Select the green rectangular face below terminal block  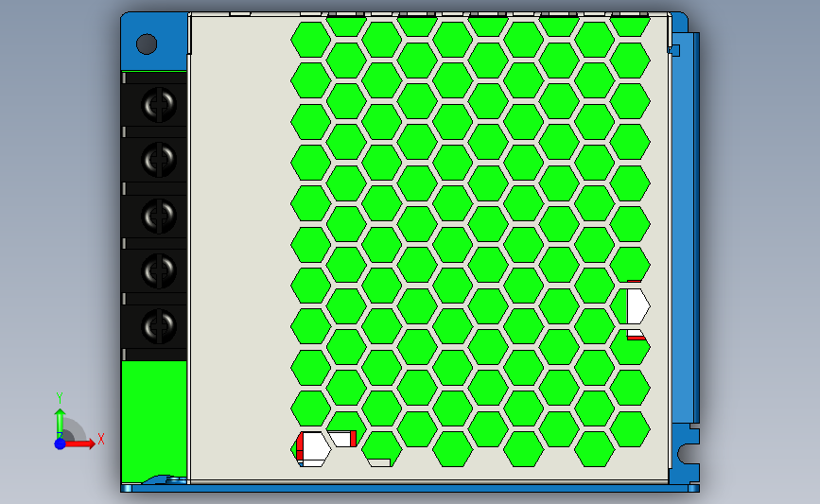pos(154,420)
